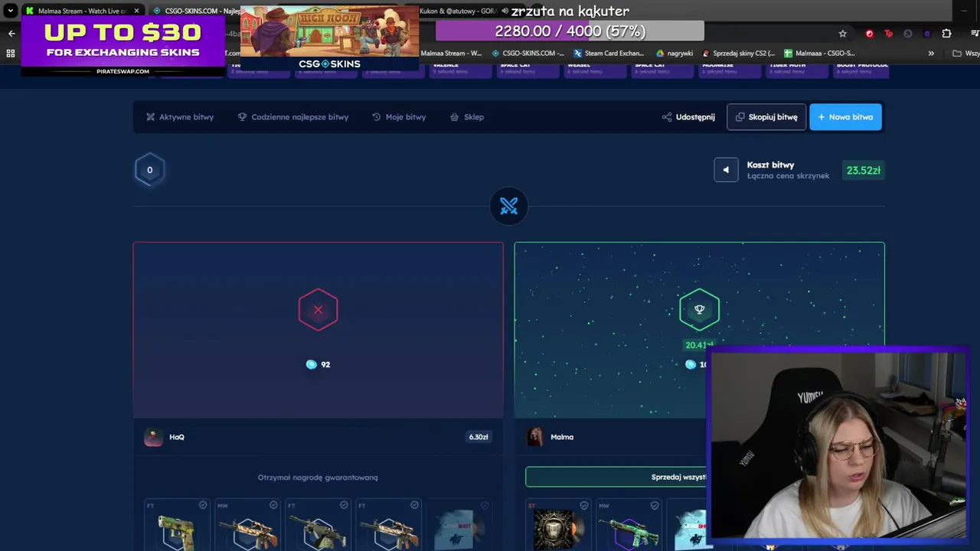Open Steam Card Exchange bookmark
This screenshot has height=551, width=980.
click(x=609, y=54)
